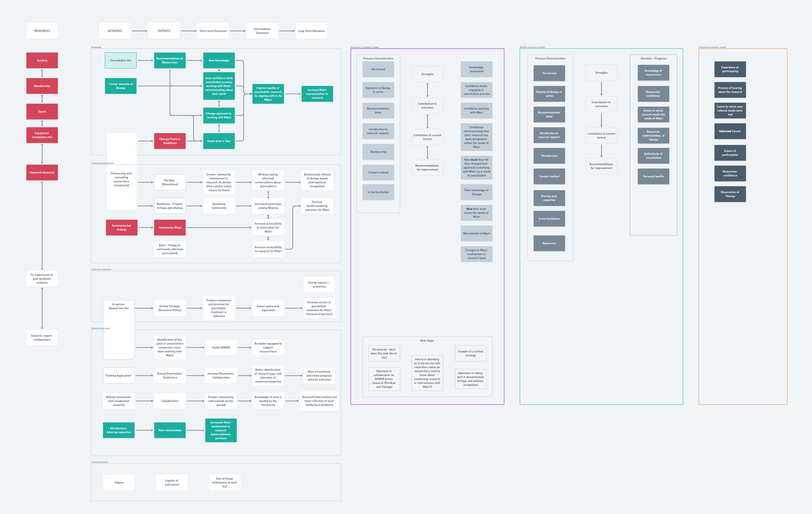Click the Recommendations to Researchers node
The height and width of the screenshot is (514, 812).
pyautogui.click(x=170, y=60)
